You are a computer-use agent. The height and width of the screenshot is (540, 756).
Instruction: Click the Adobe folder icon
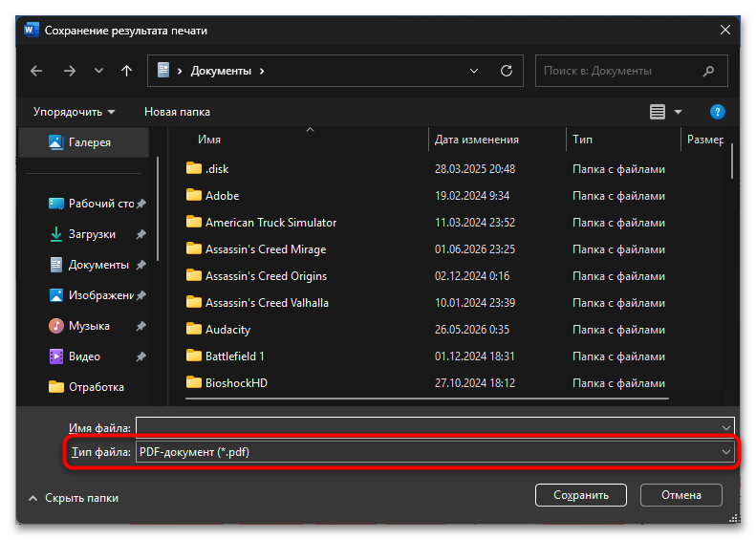[194, 195]
